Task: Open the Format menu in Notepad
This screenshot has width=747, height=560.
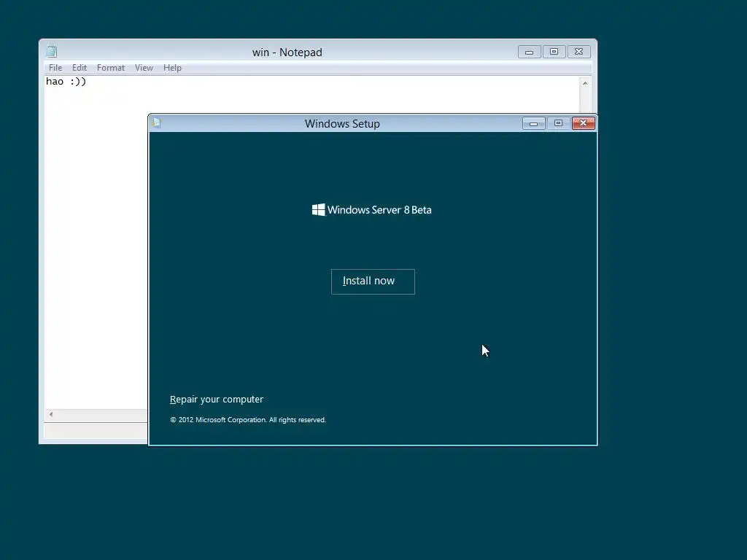Action: (111, 68)
